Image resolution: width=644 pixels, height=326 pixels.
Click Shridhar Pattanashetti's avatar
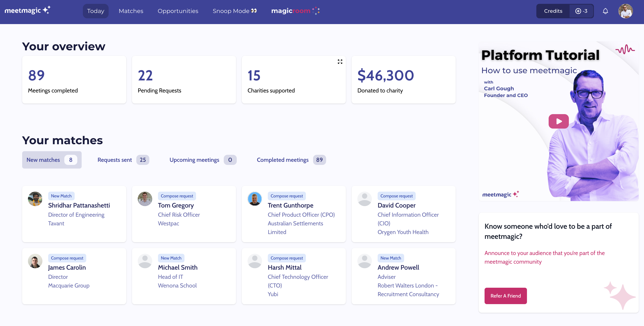click(x=35, y=199)
